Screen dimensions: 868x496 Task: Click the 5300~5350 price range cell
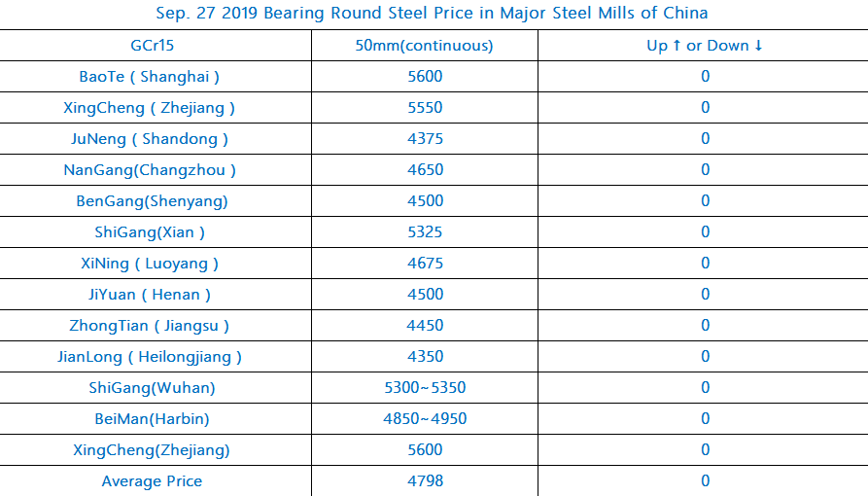coord(425,388)
